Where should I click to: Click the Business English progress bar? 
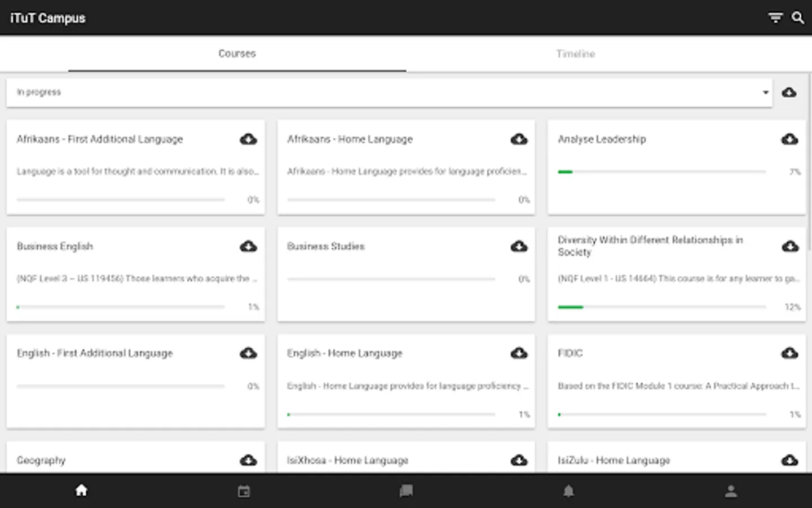pyautogui.click(x=121, y=307)
